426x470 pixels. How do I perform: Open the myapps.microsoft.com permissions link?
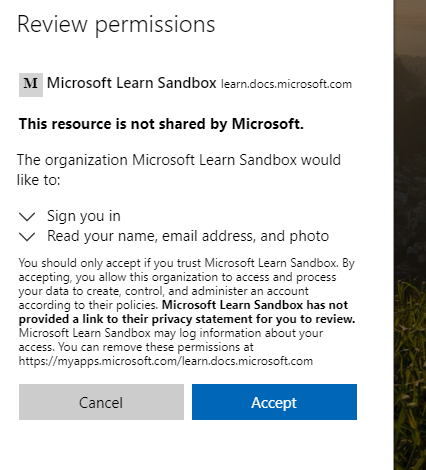click(166, 361)
